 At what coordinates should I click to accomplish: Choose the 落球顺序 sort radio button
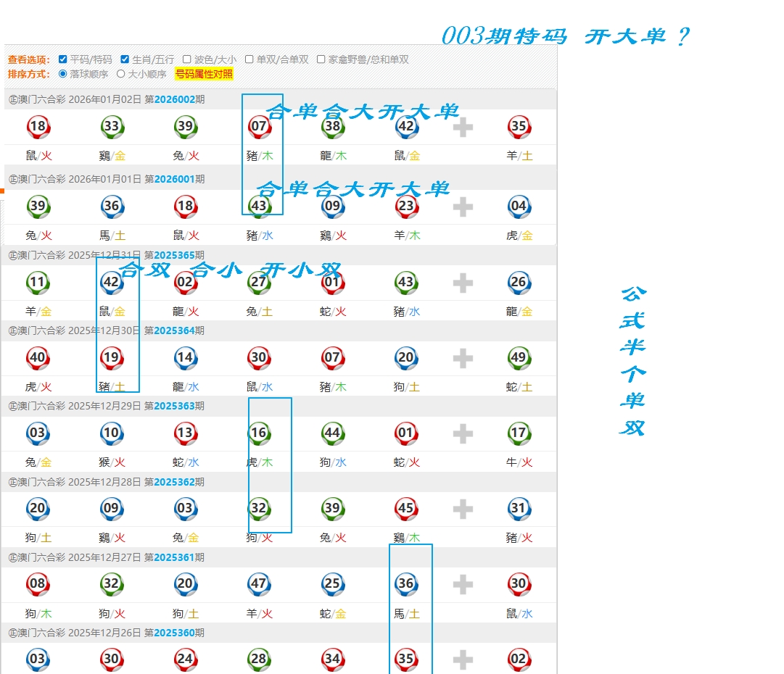tap(63, 73)
